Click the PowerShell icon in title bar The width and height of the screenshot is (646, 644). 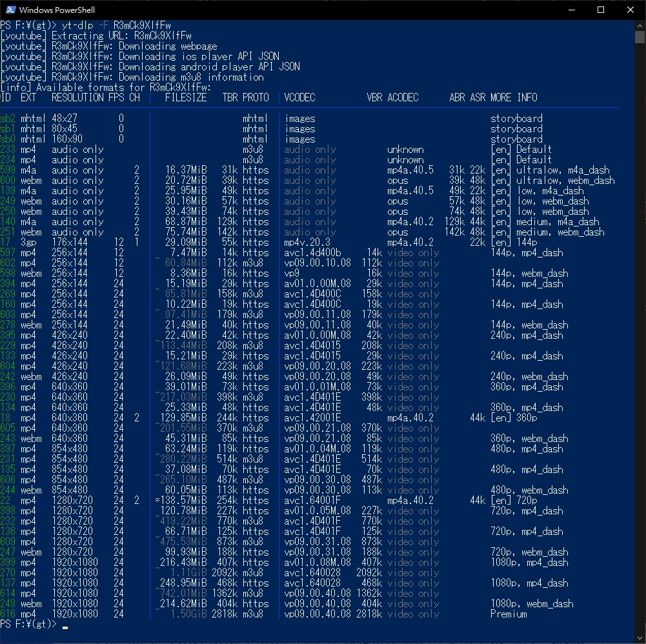point(10,10)
